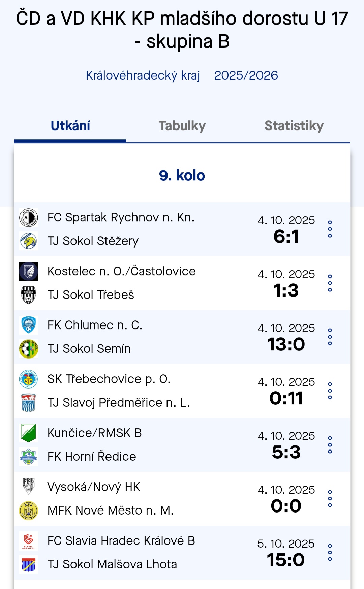
Task: Switch to the Tabulky tab
Action: tap(182, 126)
